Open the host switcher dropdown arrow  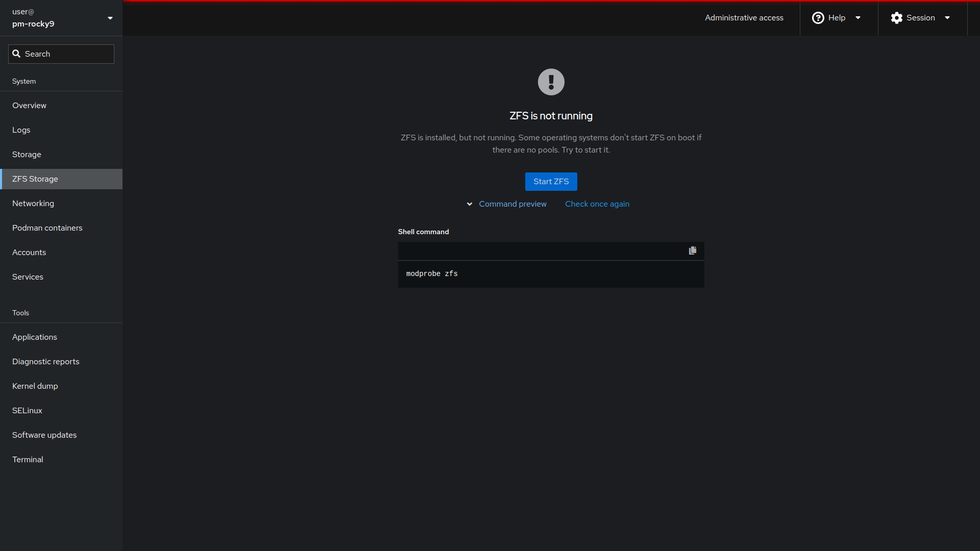(x=110, y=18)
